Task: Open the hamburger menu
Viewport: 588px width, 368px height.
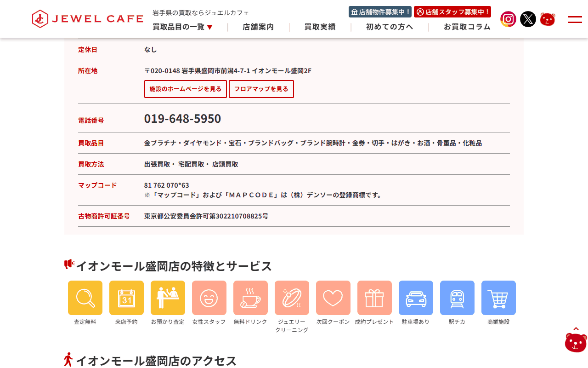Action: (575, 19)
